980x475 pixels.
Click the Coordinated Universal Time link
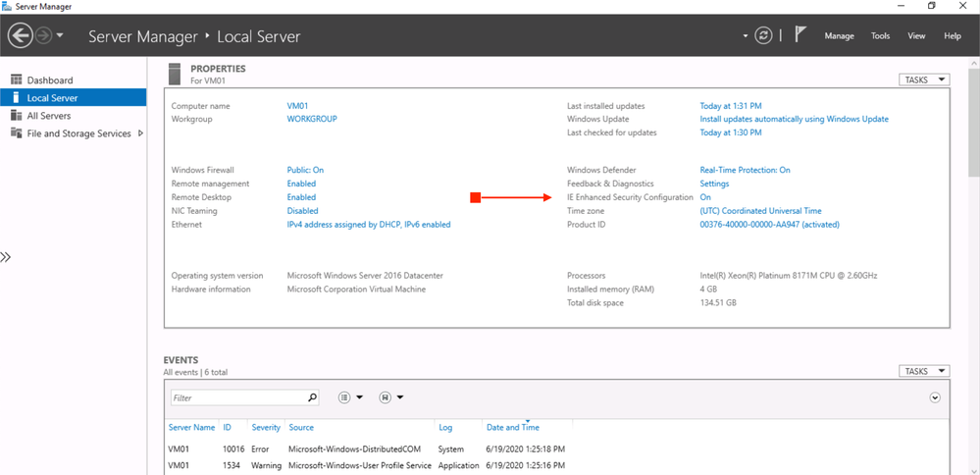(760, 211)
